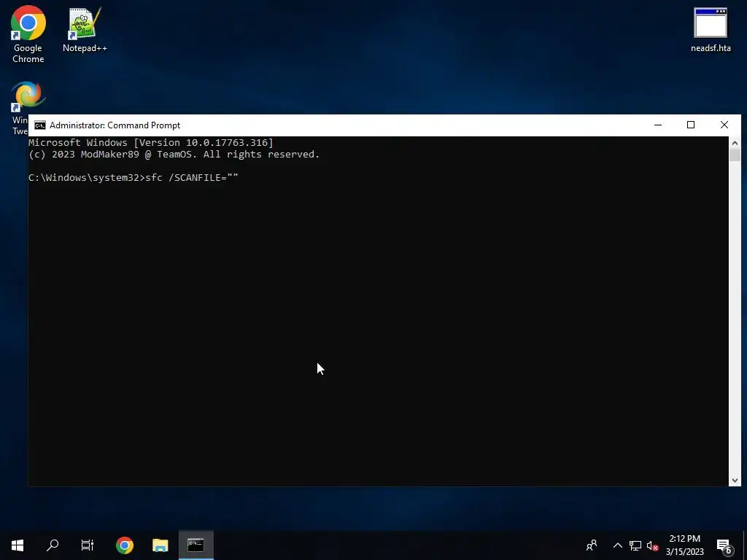Open Notepad++ desktop shortcut

click(x=85, y=29)
